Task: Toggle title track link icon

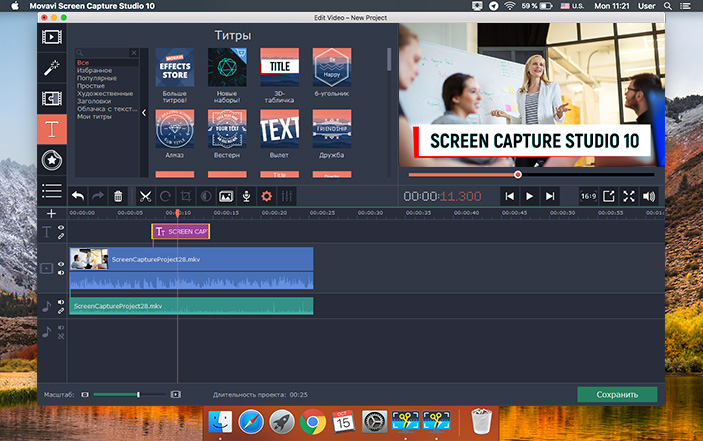Action: [61, 236]
